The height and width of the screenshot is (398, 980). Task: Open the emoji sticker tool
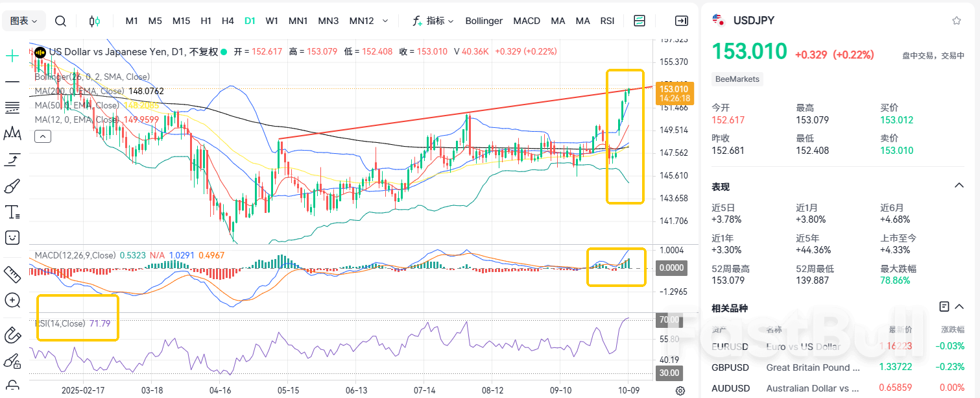click(x=12, y=238)
